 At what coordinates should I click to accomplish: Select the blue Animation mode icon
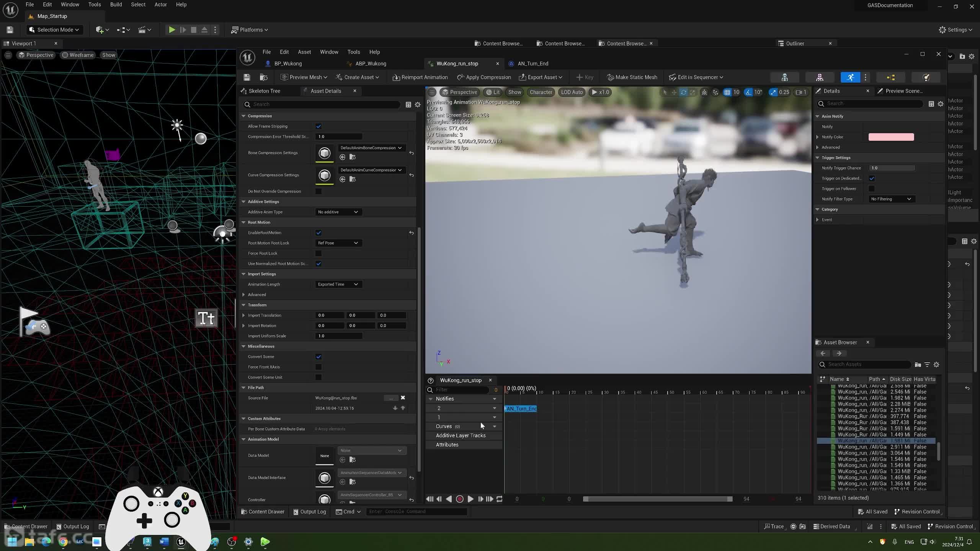[x=850, y=77]
